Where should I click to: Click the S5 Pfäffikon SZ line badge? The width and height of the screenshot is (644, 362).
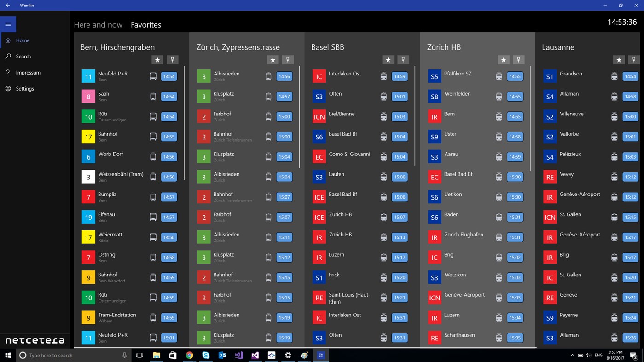[x=434, y=76]
